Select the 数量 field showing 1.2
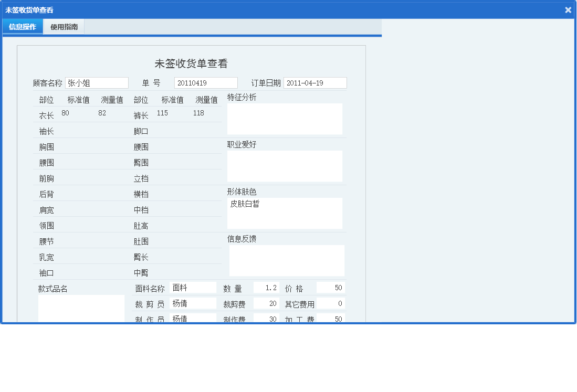Screen dimensions: 577x392 point(266,287)
